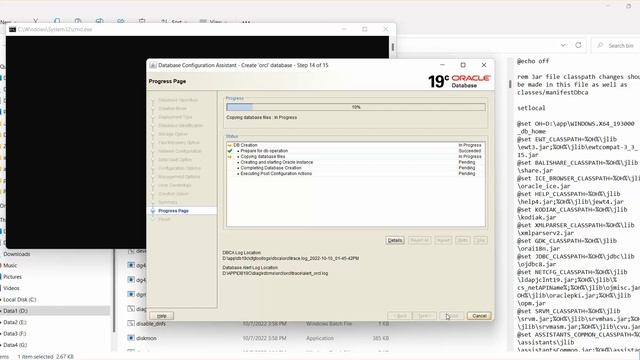Screen dimensions: 640x360
Task: Open Downloads in Explorer navigation pane
Action: (17, 254)
